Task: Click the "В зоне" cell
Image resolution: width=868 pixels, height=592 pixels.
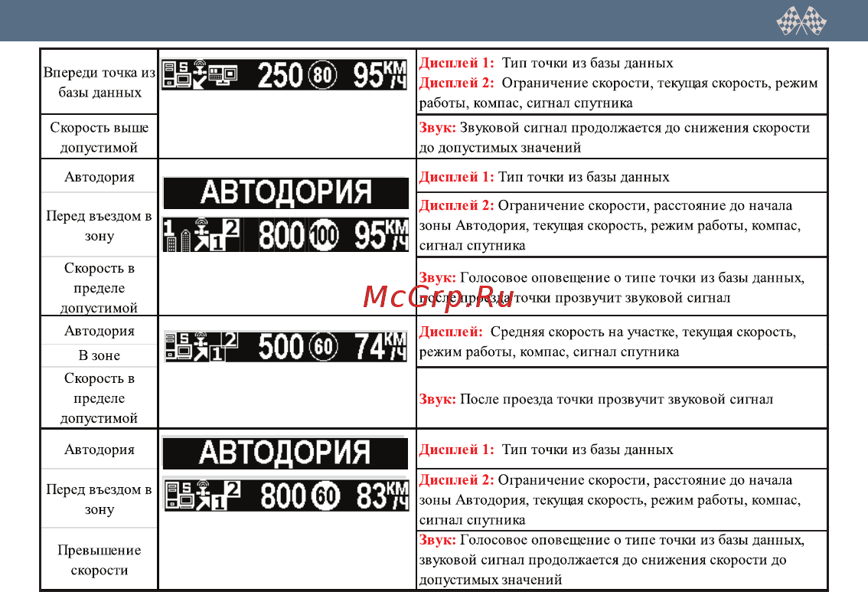Action: (x=100, y=355)
